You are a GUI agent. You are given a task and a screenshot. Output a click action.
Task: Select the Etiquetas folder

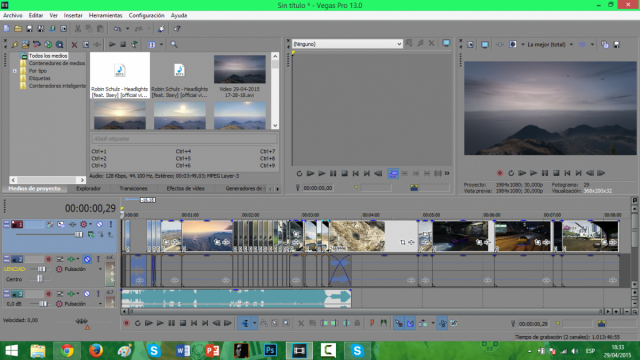click(40, 78)
